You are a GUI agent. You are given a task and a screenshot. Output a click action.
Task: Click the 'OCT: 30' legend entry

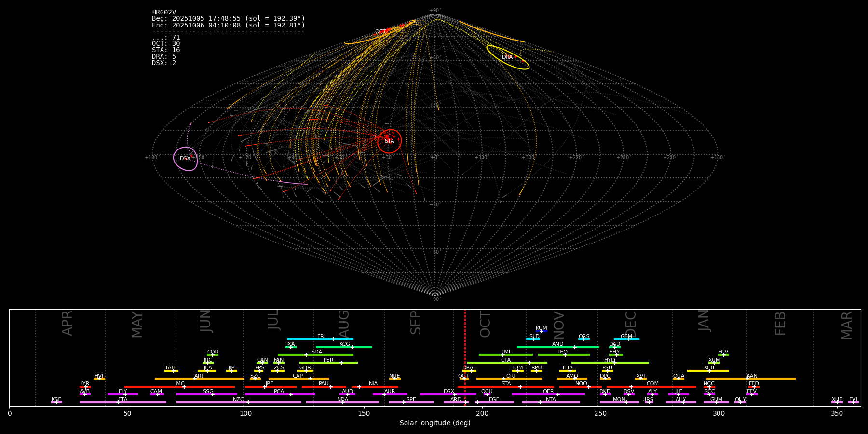tap(166, 44)
